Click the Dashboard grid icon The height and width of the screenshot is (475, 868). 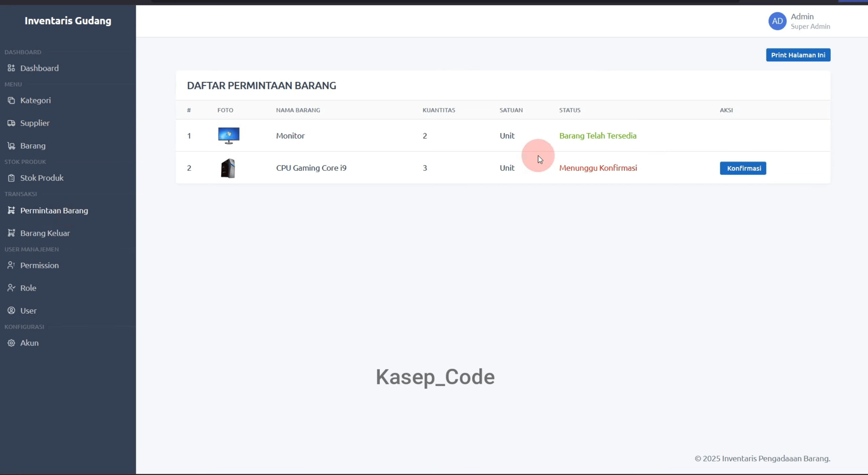coord(11,68)
